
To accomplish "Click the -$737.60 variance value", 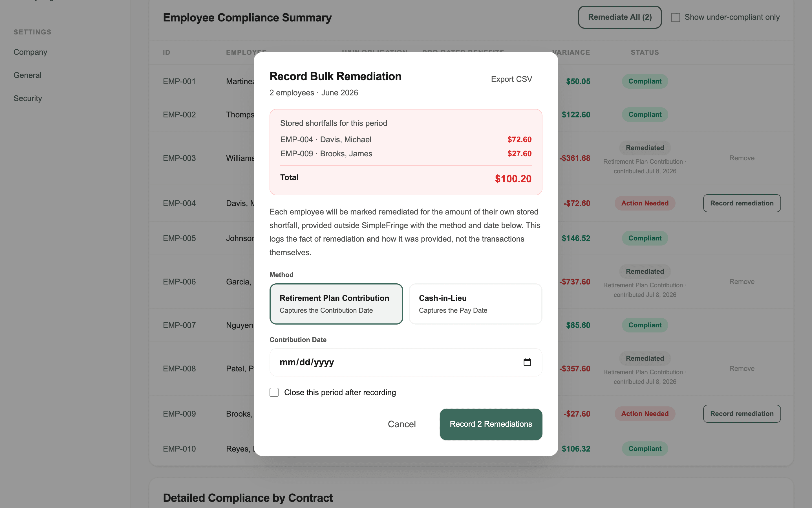I will point(575,282).
